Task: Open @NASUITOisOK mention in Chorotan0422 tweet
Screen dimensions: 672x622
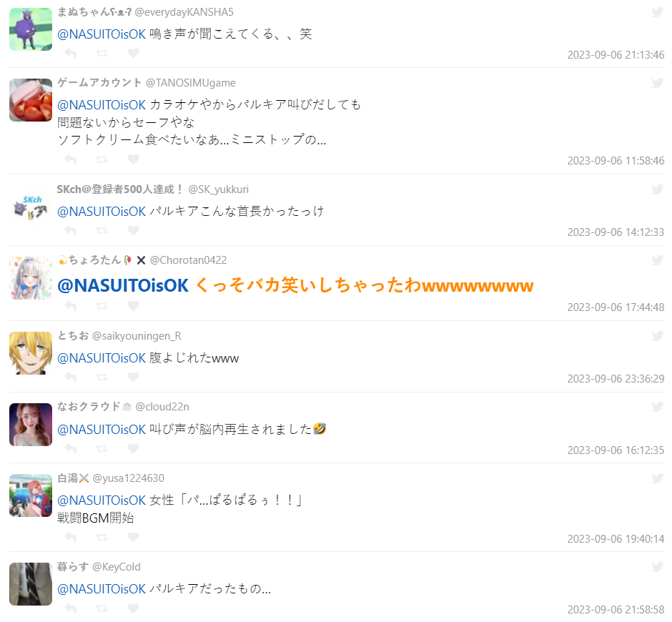Action: [123, 285]
